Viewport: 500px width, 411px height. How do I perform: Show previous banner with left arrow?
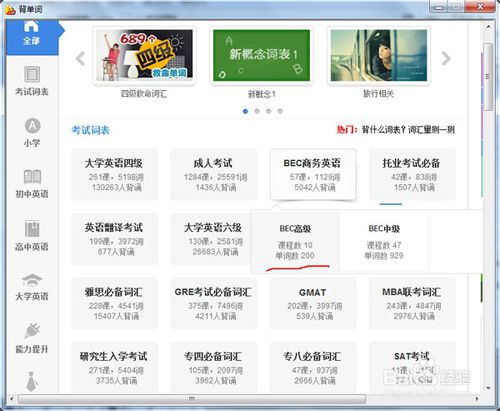(80, 59)
